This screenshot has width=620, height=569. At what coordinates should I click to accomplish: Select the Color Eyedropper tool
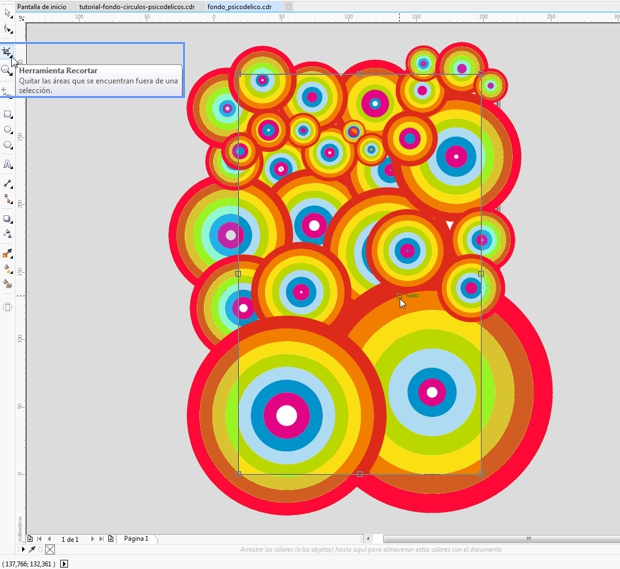click(8, 254)
